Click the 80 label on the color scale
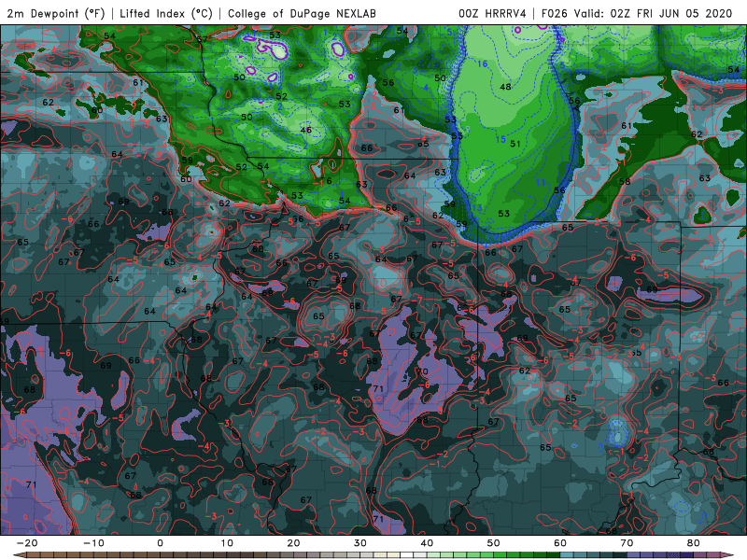 click(694, 543)
